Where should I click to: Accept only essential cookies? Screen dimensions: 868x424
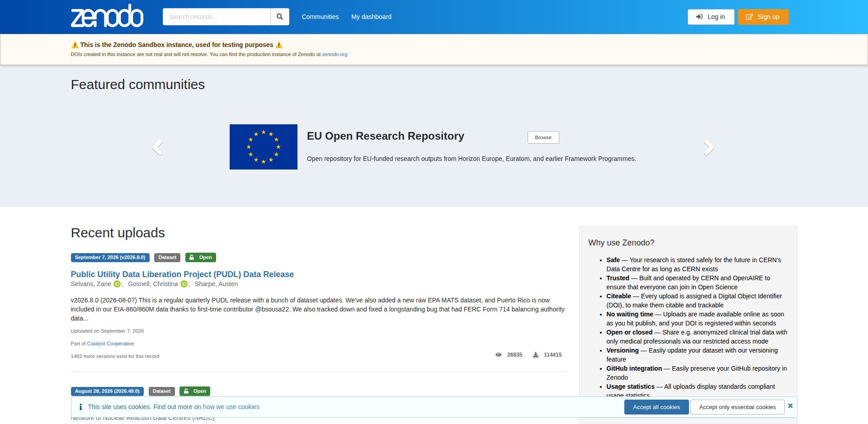pos(737,407)
